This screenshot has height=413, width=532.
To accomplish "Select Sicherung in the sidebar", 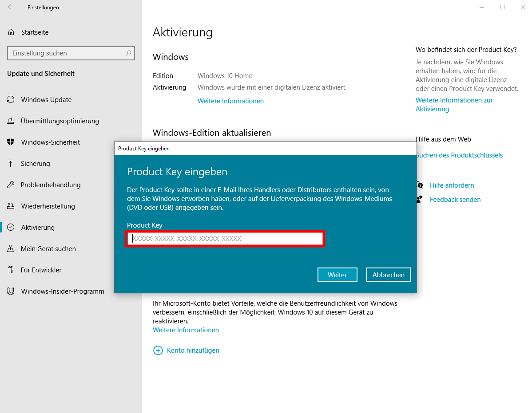I will pyautogui.click(x=35, y=164).
